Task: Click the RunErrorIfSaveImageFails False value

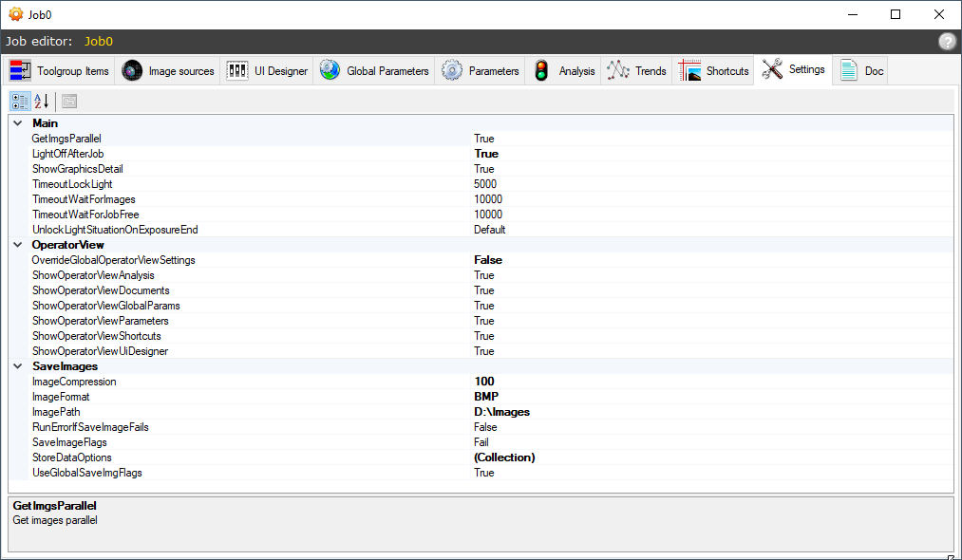Action: pos(485,427)
